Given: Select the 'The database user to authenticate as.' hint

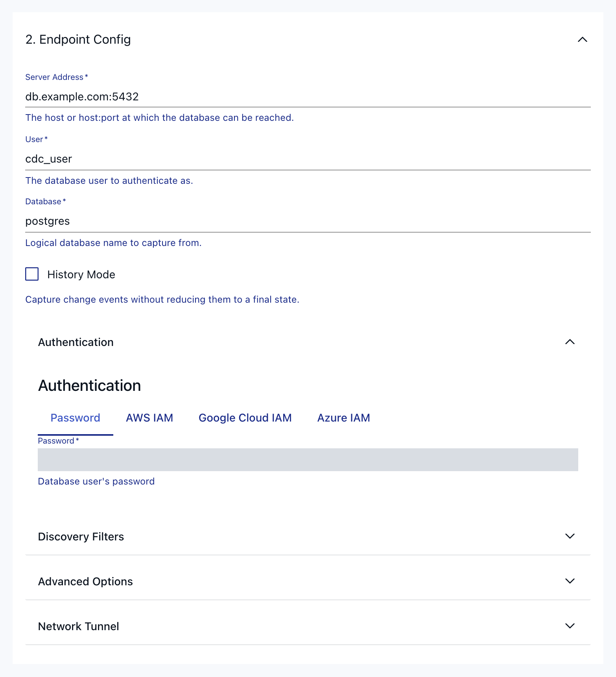Looking at the screenshot, I should [109, 181].
